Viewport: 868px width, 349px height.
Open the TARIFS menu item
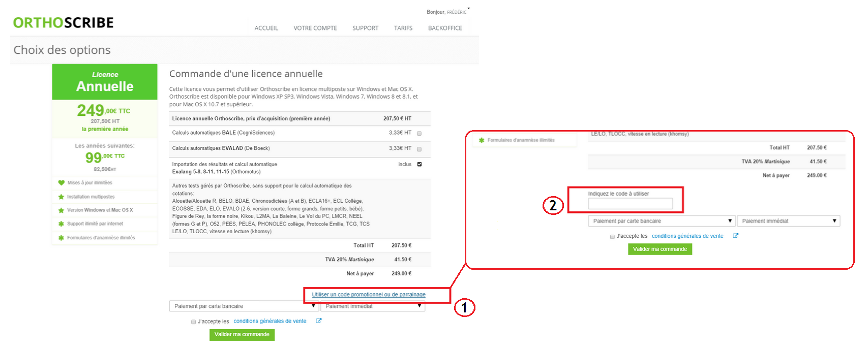(403, 28)
